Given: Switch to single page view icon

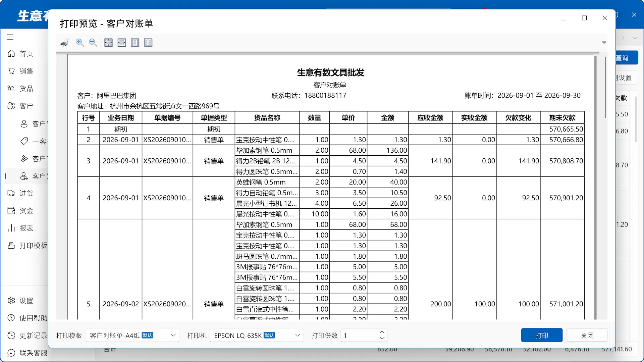Looking at the screenshot, I should (x=135, y=43).
